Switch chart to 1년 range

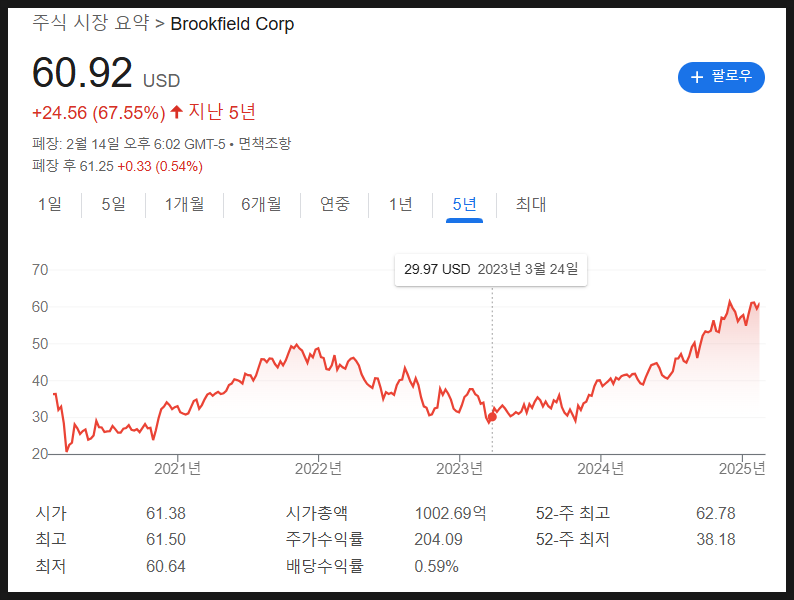coord(401,204)
